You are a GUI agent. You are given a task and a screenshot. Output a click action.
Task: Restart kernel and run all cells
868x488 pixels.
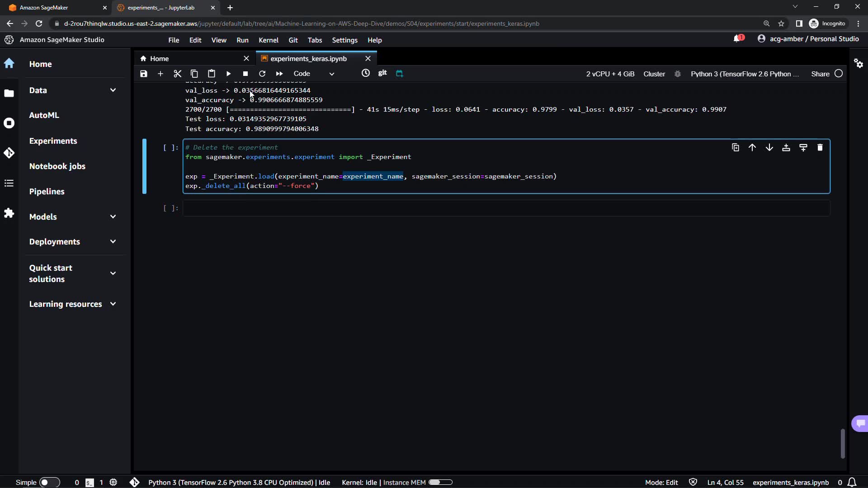pos(279,74)
